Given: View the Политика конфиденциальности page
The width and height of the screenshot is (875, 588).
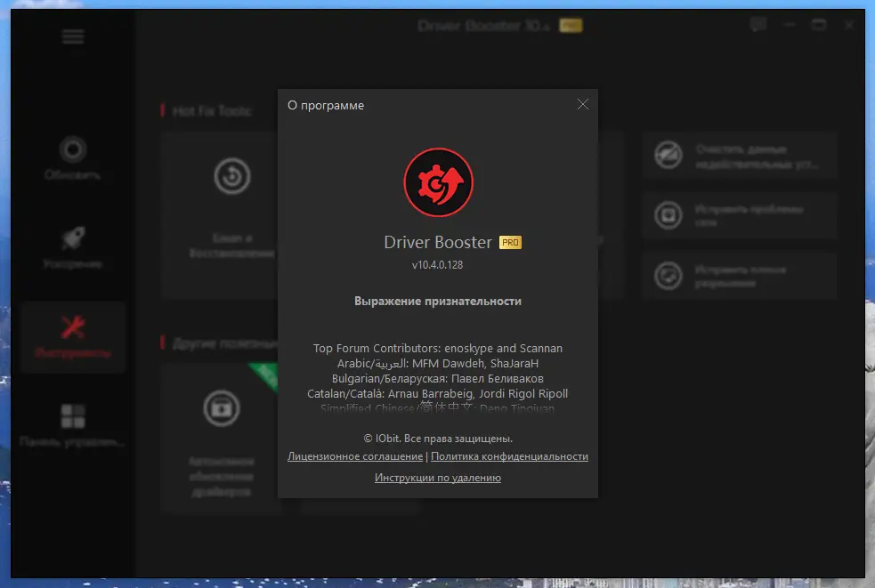Looking at the screenshot, I should click(509, 455).
